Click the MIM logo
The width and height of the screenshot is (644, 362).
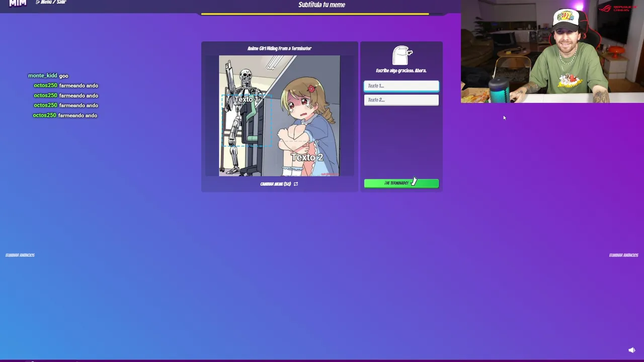[x=18, y=3]
